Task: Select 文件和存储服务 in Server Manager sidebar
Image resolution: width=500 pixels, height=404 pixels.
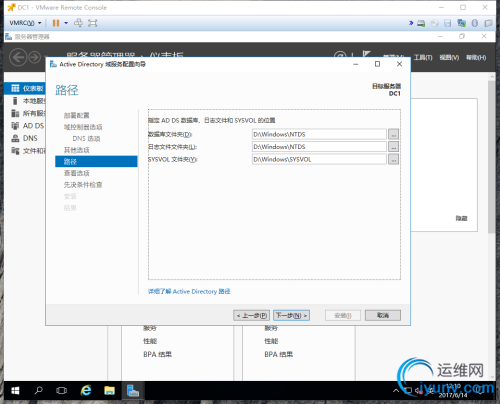Action: point(25,151)
